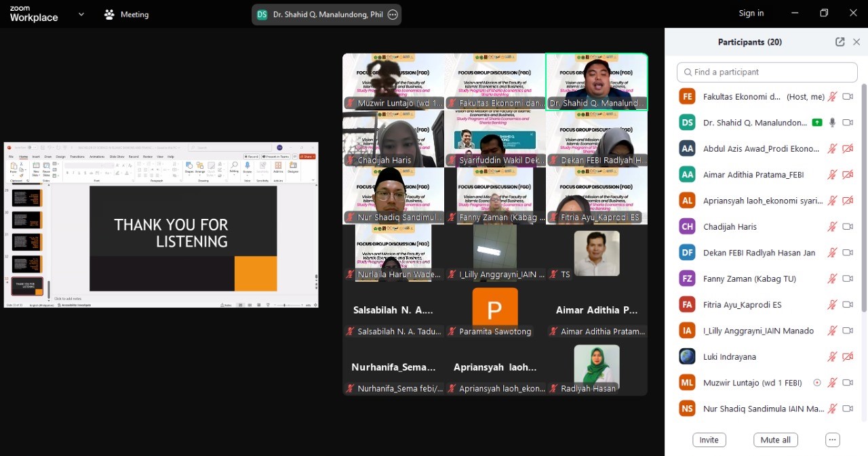Toggle Dr. Shahid's microphone in list
This screenshot has height=456, width=868.
pos(832,123)
